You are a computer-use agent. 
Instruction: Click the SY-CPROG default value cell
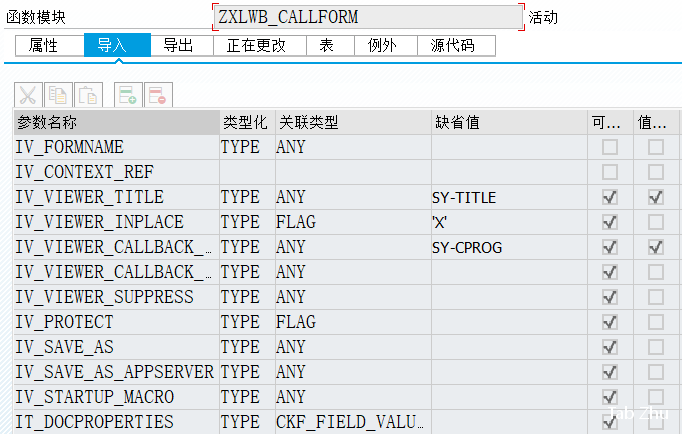point(509,247)
